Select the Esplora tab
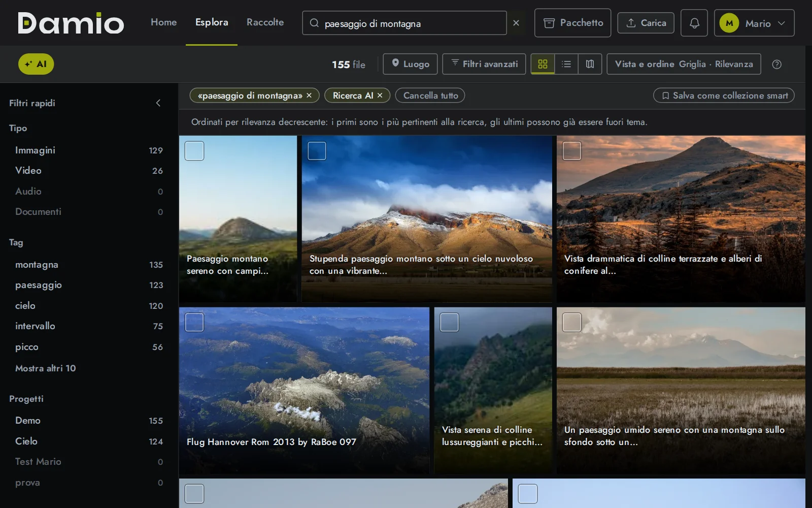 coord(212,22)
